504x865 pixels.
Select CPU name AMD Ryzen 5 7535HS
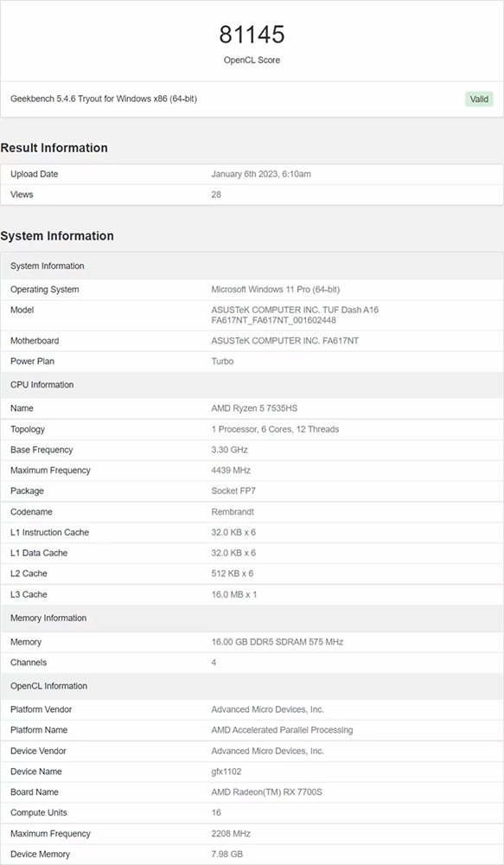click(x=254, y=408)
